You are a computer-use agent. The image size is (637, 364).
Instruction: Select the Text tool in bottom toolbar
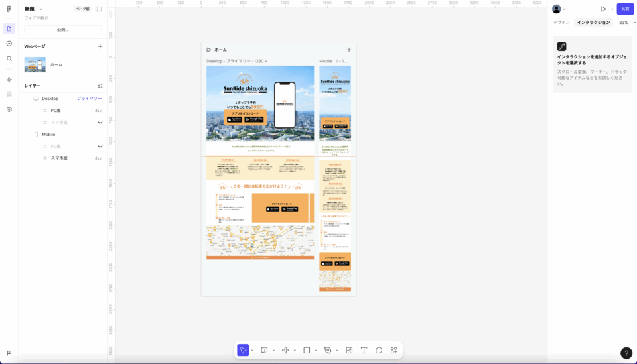click(364, 350)
